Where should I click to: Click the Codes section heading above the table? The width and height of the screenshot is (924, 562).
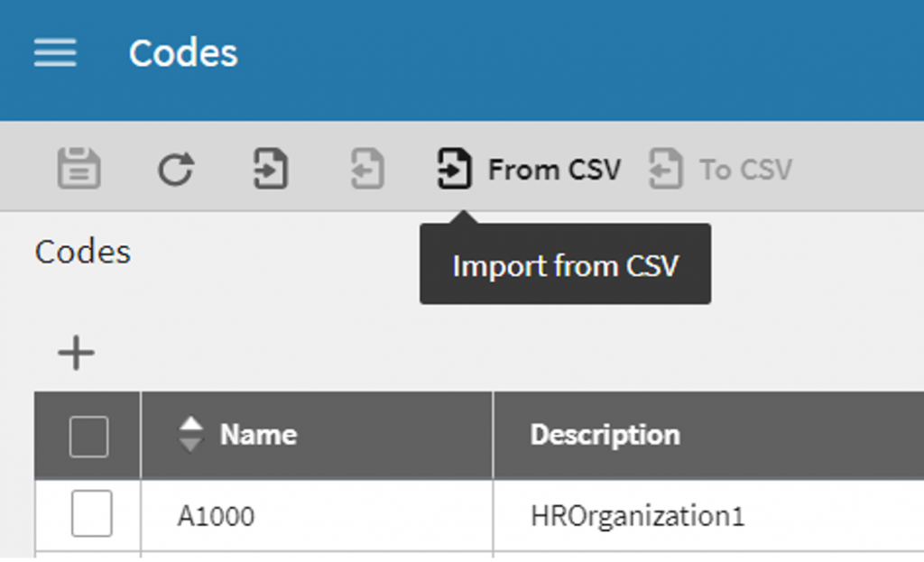tap(83, 252)
